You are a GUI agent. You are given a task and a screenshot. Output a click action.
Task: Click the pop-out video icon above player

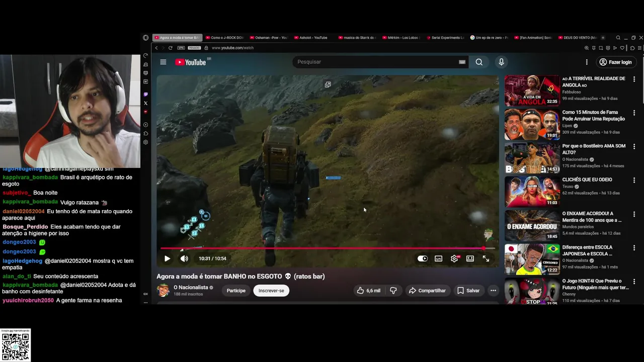tap(328, 84)
